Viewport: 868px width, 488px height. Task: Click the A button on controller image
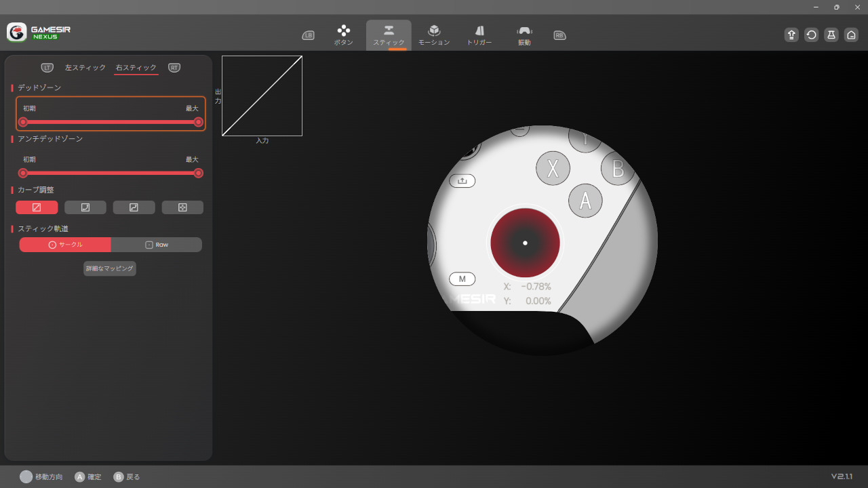(585, 200)
